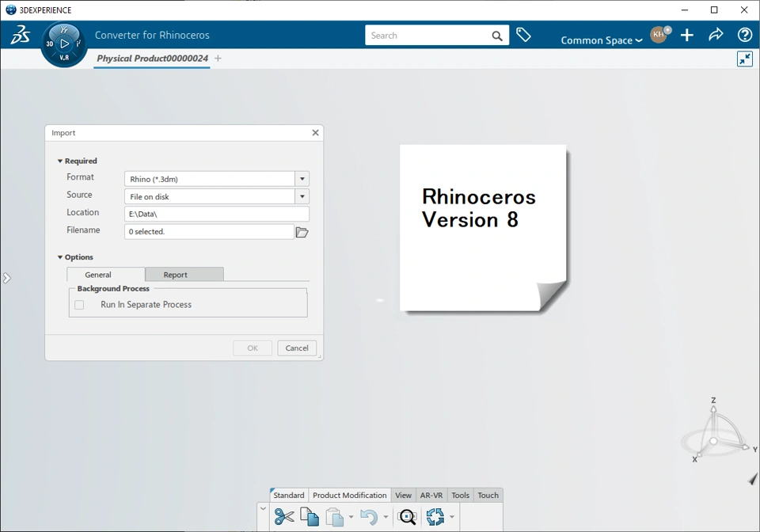Viewport: 760px width, 532px height.
Task: Select the Tools toolbar tab
Action: click(461, 495)
